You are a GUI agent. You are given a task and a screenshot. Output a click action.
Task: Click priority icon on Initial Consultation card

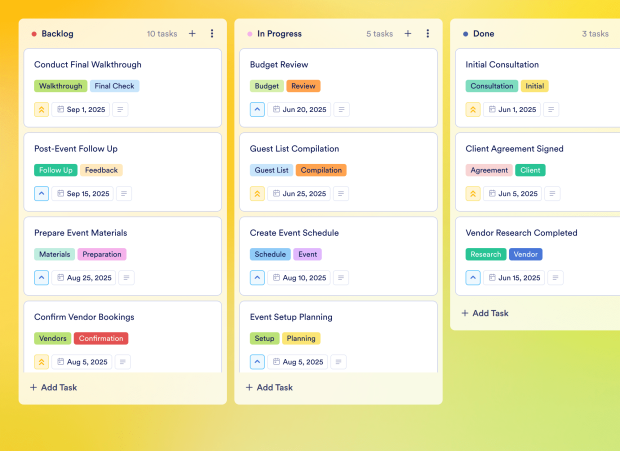pyautogui.click(x=473, y=110)
